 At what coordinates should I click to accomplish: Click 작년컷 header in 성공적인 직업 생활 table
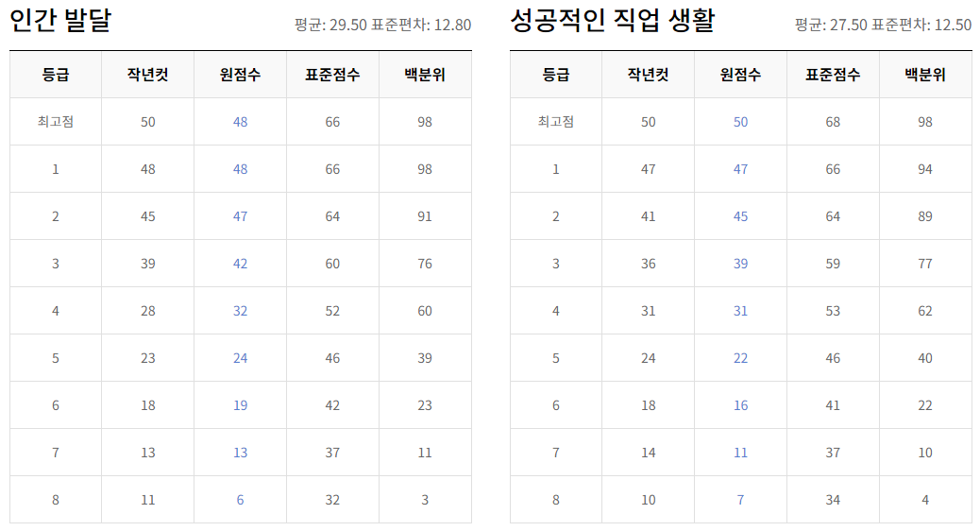(648, 75)
